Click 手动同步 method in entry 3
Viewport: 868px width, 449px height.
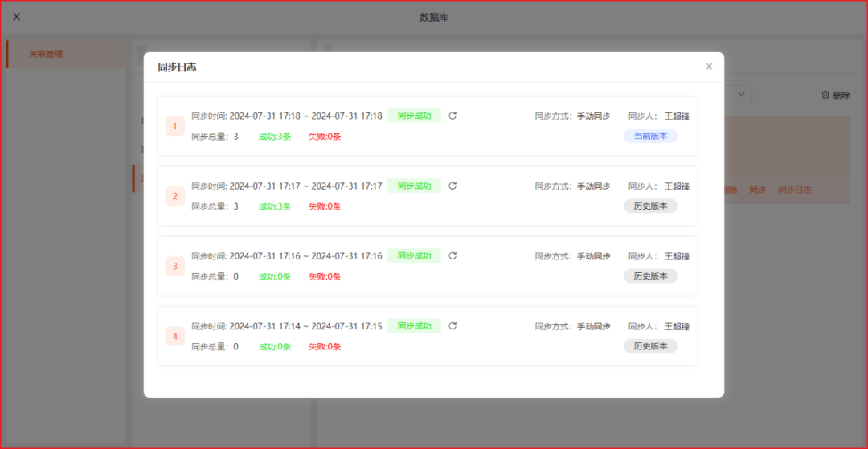[594, 256]
